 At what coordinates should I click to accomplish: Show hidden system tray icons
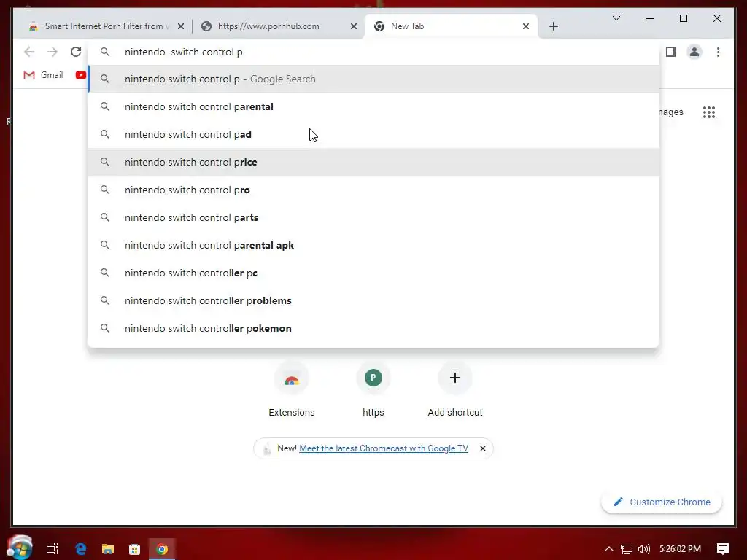[x=609, y=549]
